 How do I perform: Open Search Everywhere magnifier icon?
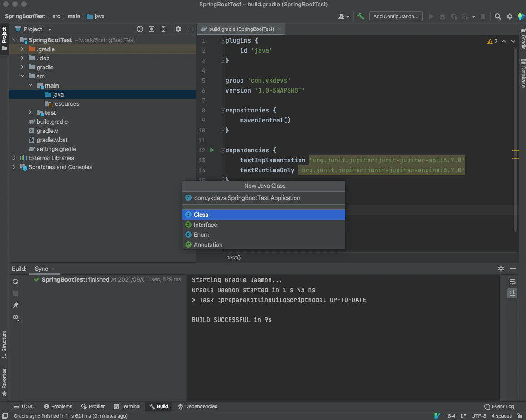498,16
